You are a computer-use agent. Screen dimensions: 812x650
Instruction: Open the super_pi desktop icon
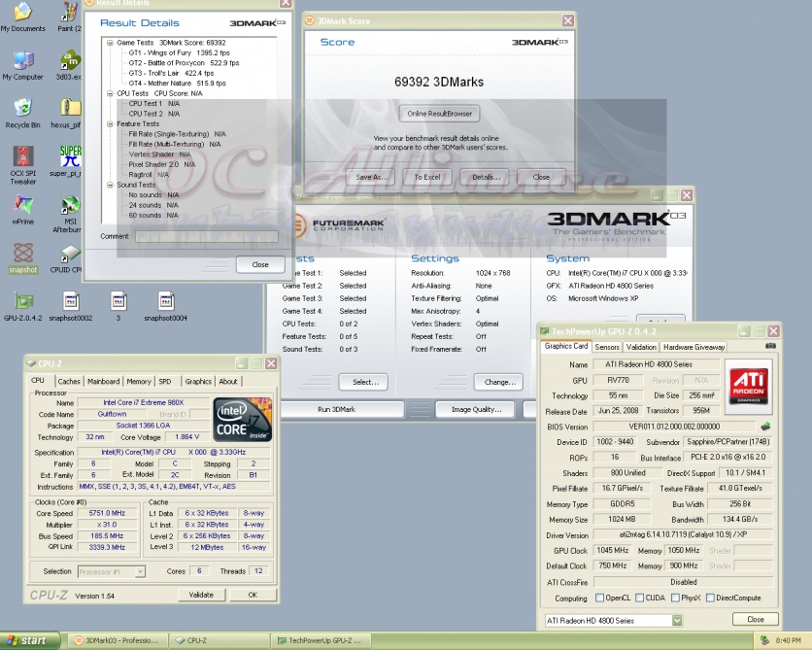point(70,157)
